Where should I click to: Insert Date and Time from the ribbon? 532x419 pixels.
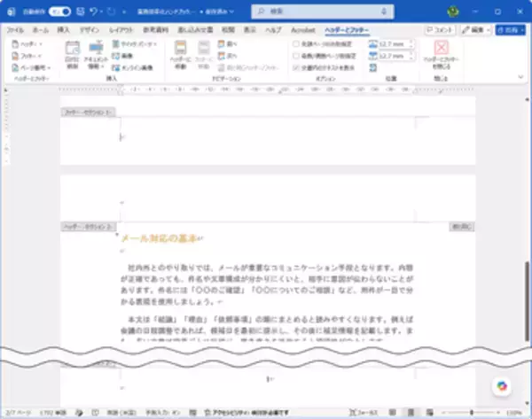(x=73, y=55)
